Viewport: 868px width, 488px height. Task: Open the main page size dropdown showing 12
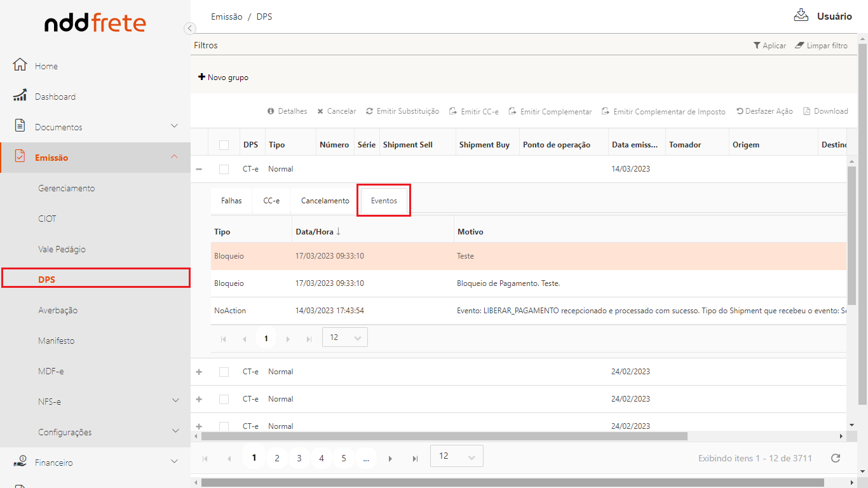click(x=456, y=456)
